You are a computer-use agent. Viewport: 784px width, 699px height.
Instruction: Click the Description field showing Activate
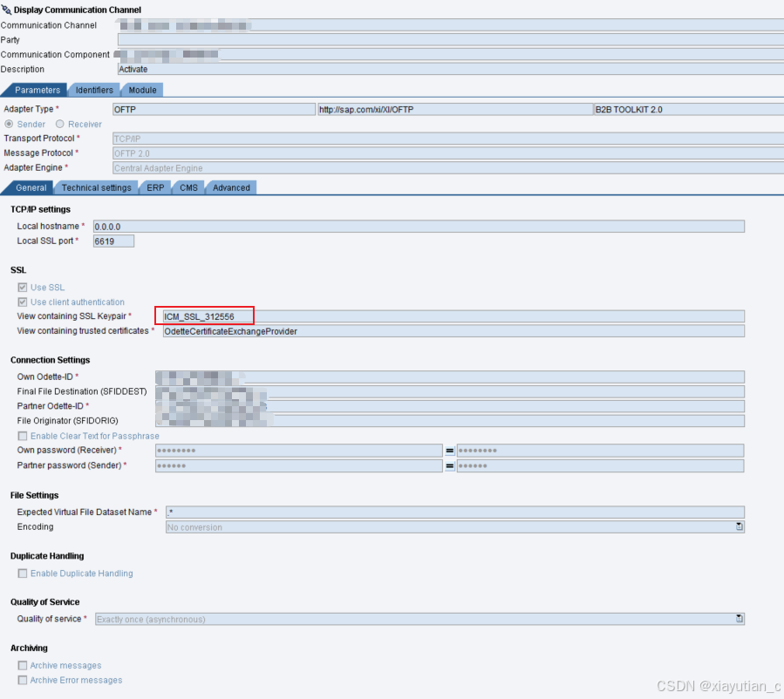click(x=451, y=69)
